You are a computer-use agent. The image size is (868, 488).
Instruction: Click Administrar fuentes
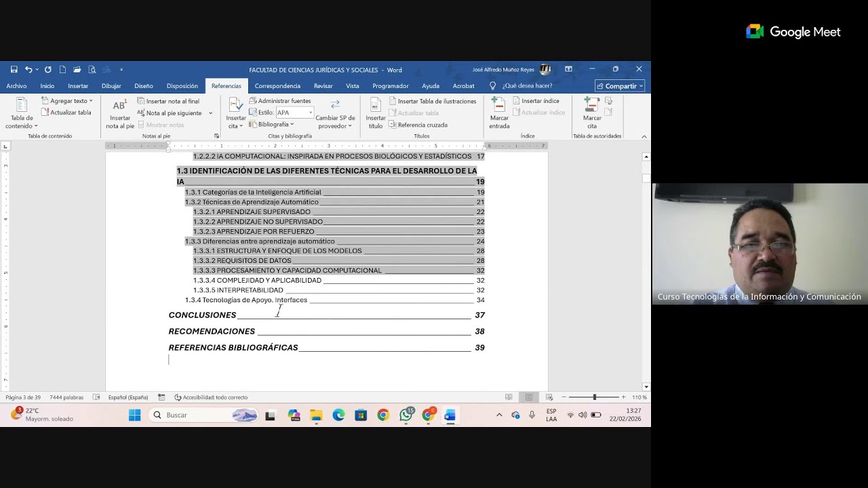pyautogui.click(x=279, y=101)
